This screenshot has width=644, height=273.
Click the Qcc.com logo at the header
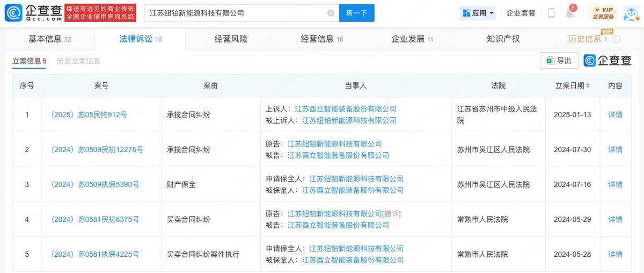coord(33,13)
